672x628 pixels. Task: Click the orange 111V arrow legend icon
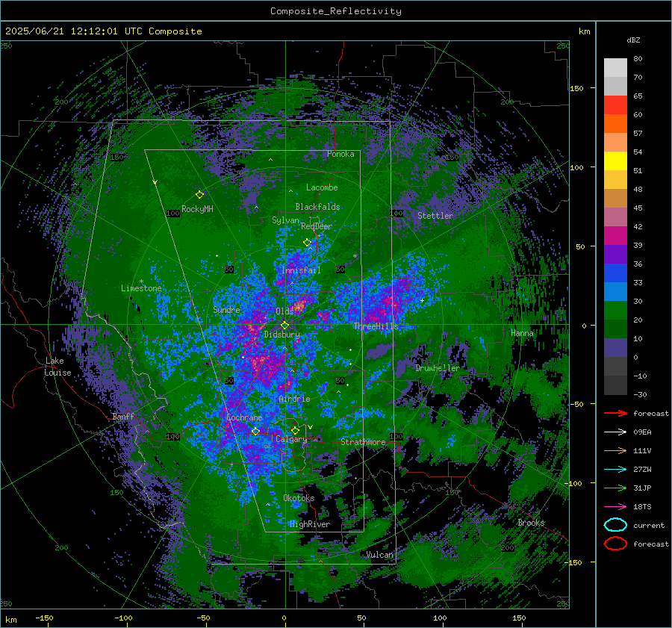(x=615, y=450)
